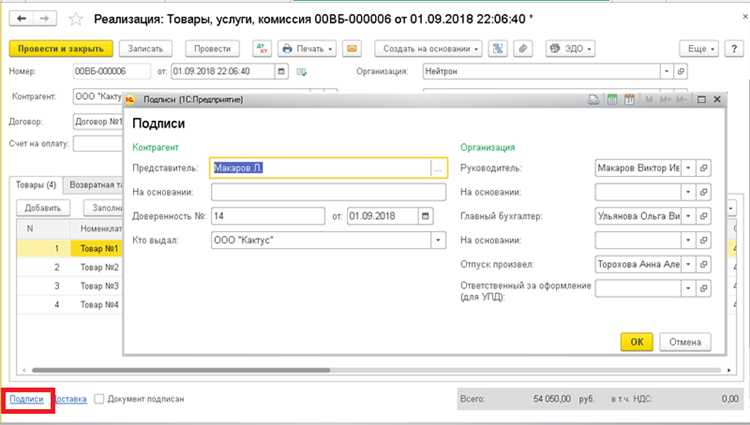The height and width of the screenshot is (425, 750).
Task: Click the Счет на оплату field
Action: pos(98,143)
